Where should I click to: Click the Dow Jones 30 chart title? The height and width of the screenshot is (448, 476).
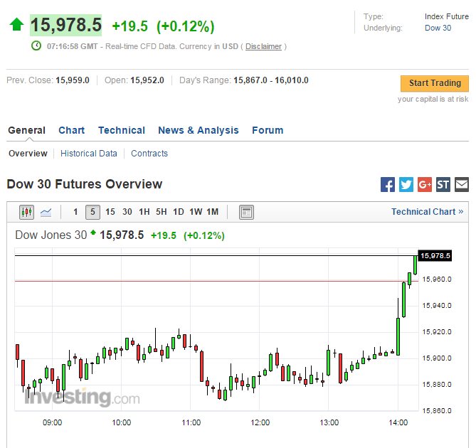(x=51, y=235)
